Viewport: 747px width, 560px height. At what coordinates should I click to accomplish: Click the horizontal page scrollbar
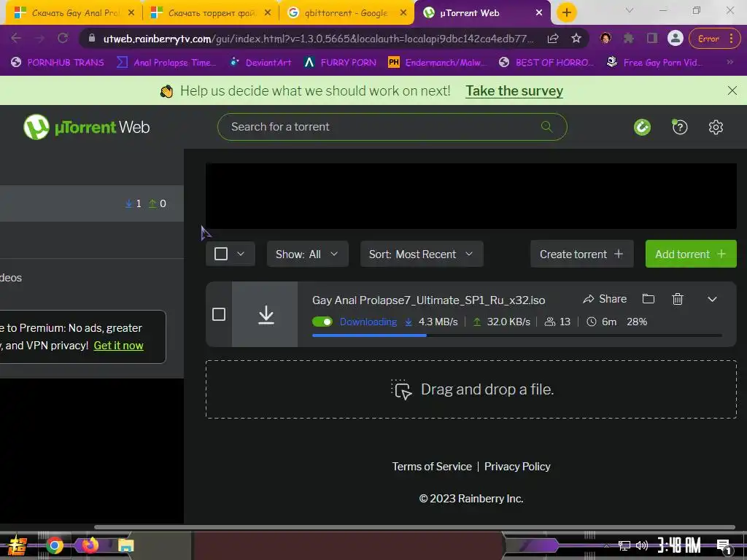pyautogui.click(x=414, y=527)
